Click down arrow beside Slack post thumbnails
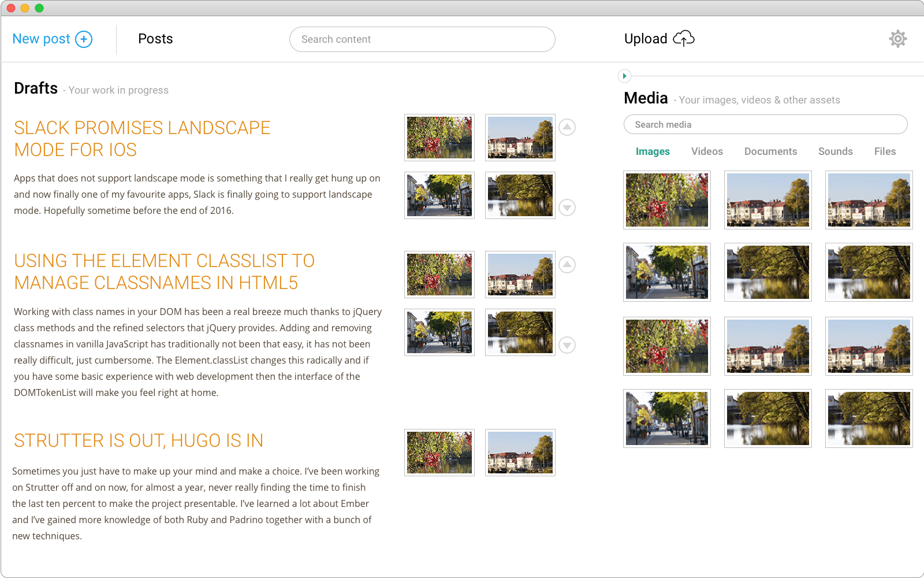924x578 pixels. click(x=567, y=208)
